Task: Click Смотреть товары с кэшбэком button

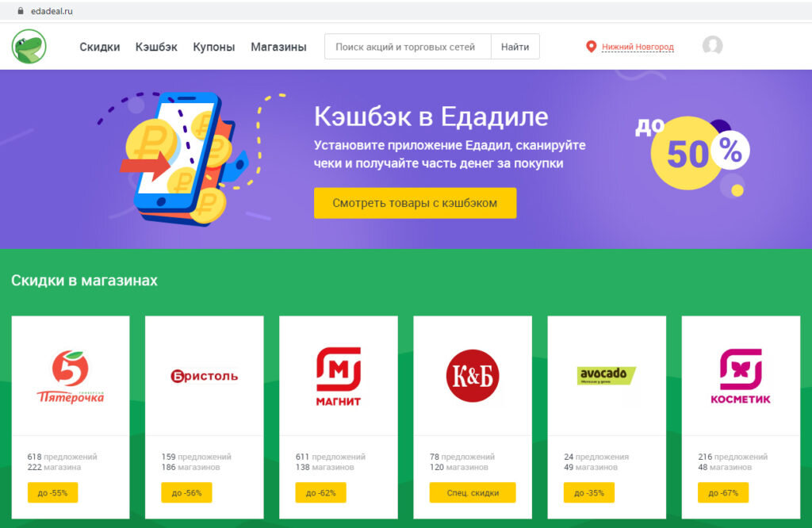Action: 415,203
